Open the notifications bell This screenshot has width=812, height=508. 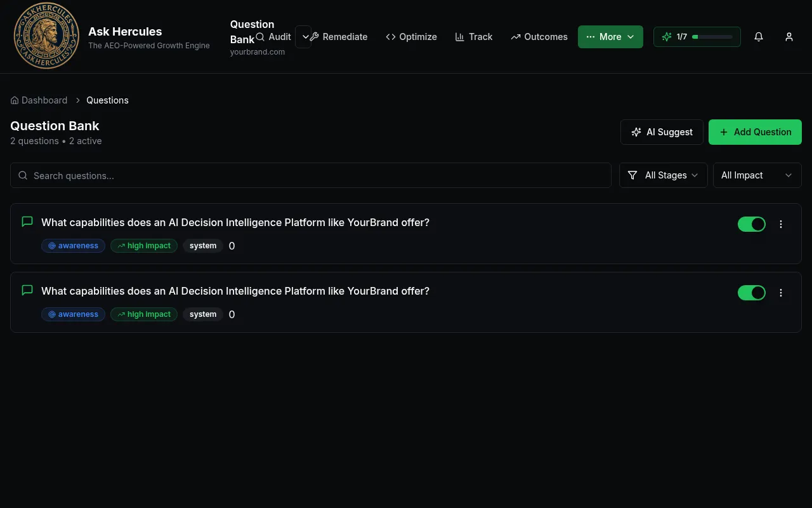(x=759, y=37)
